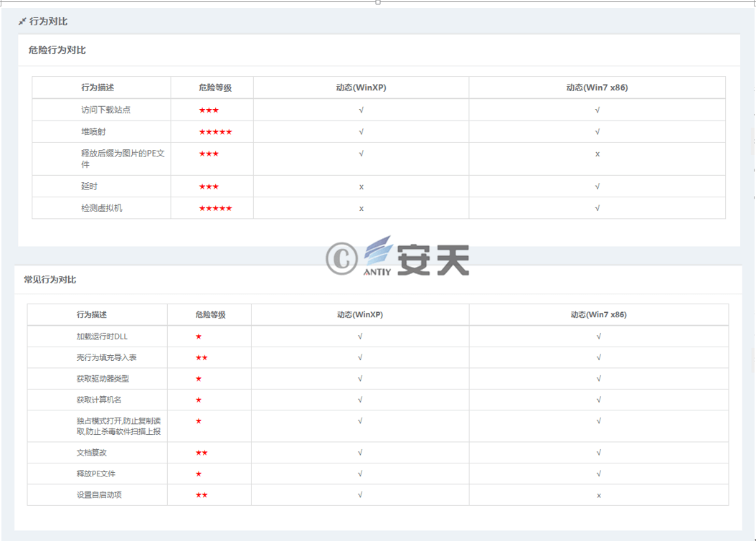This screenshot has height=541, width=756.
Task: Click the 常见行为对比 panel title
Action: (50, 280)
